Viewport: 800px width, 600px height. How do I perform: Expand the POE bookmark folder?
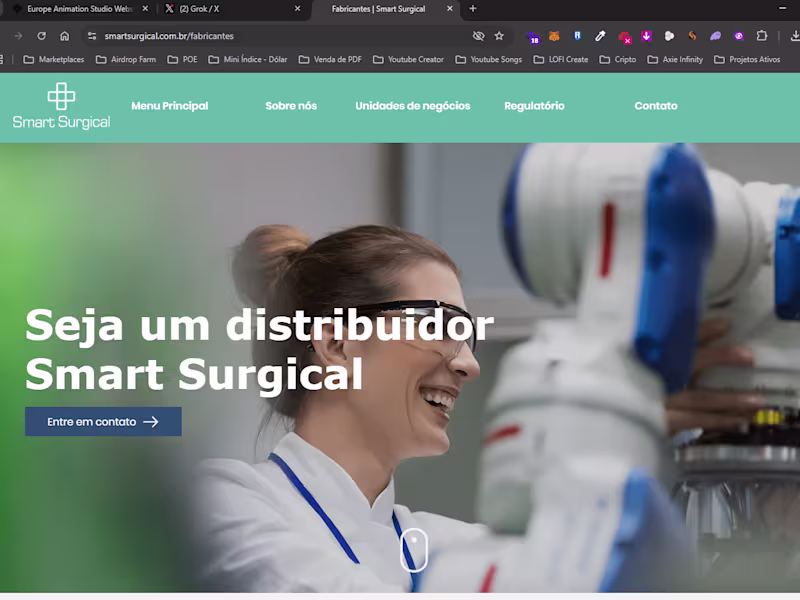click(x=182, y=60)
